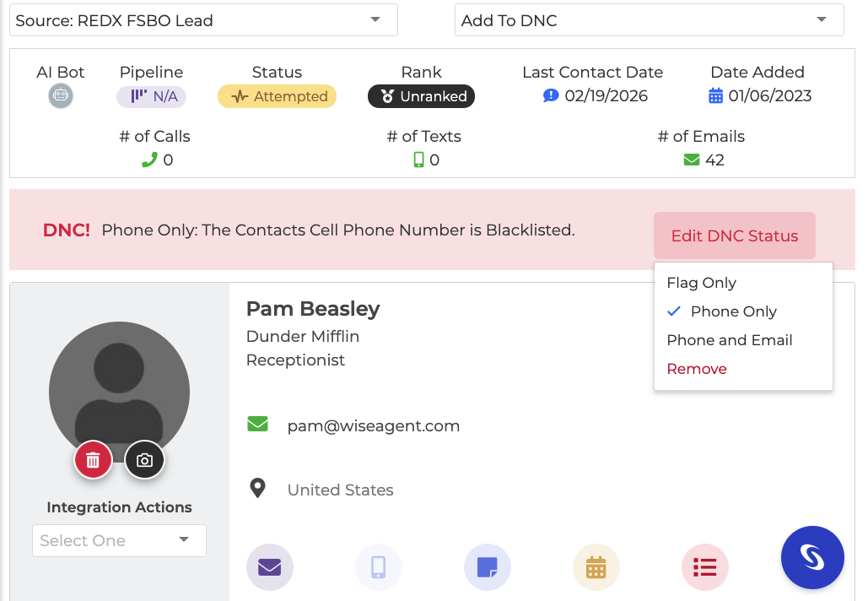Click the green envelope under # of Emails
The width and height of the screenshot is (868, 601).
point(692,160)
